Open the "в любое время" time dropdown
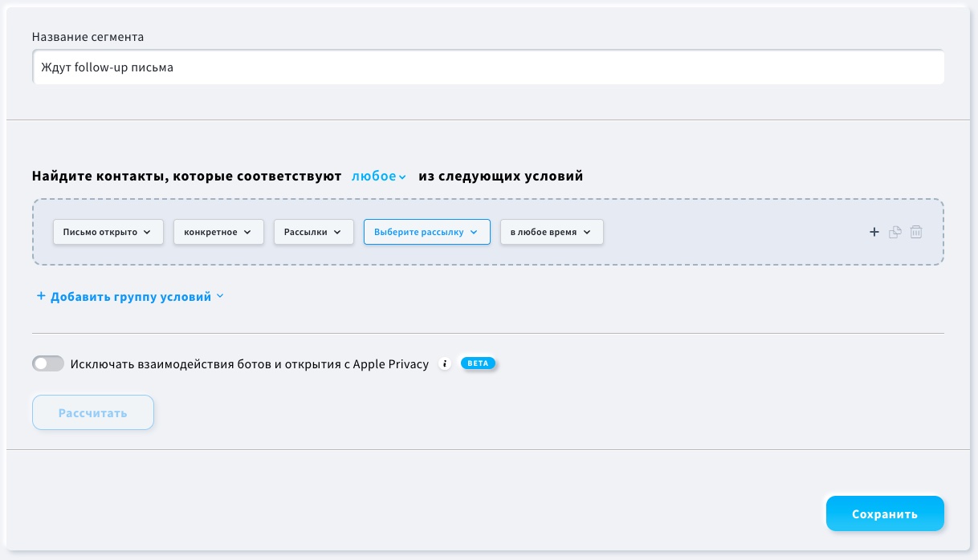This screenshot has width=978, height=560. [x=551, y=233]
